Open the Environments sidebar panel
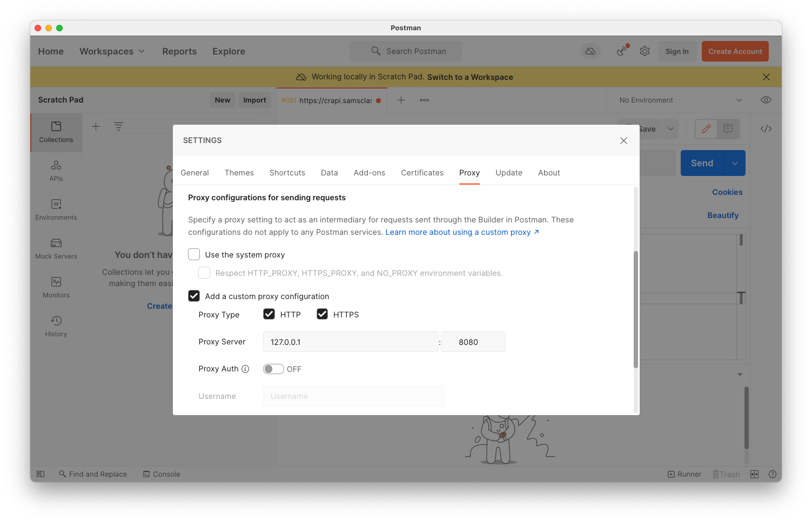The width and height of the screenshot is (812, 522). click(56, 210)
